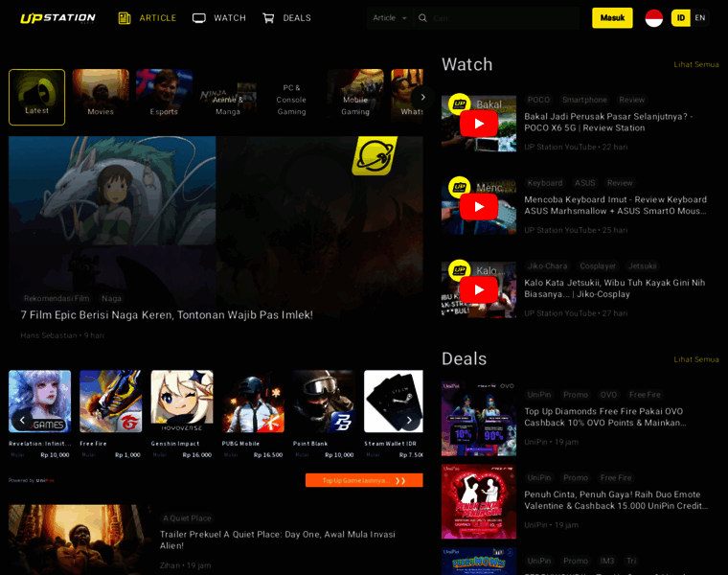Click the Jetsukii tag
Screen dimensions: 728x575
pos(642,266)
